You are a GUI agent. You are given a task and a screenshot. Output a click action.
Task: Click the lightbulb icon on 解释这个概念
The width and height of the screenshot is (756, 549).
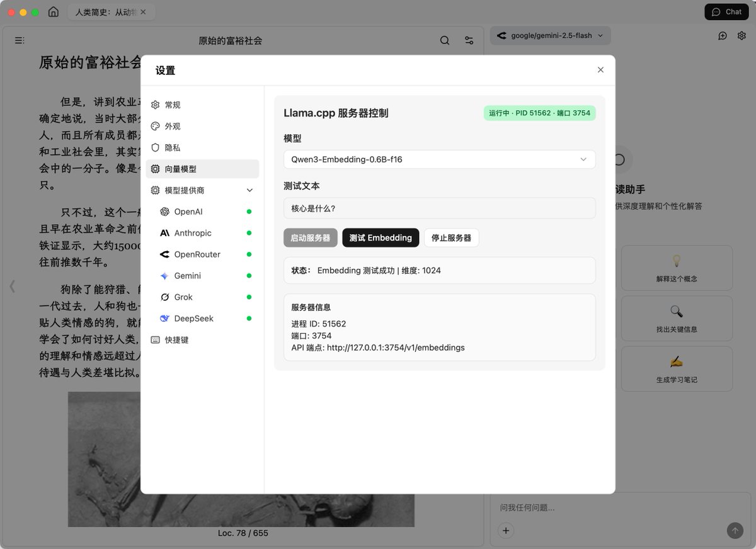pos(677,261)
